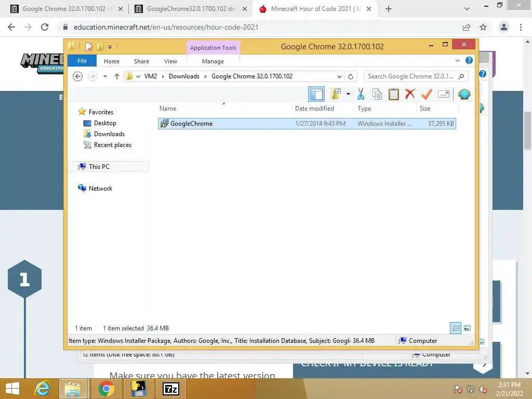Open the Share ribbon tab

pos(141,61)
